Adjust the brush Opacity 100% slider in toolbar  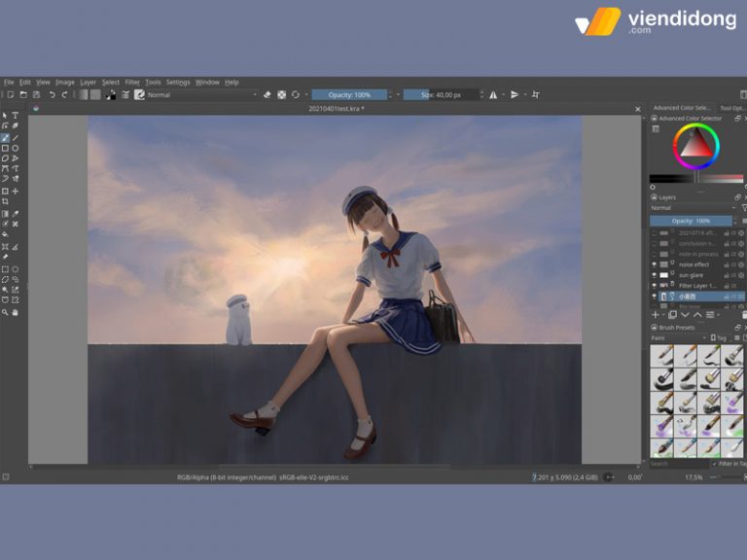pyautogui.click(x=349, y=94)
